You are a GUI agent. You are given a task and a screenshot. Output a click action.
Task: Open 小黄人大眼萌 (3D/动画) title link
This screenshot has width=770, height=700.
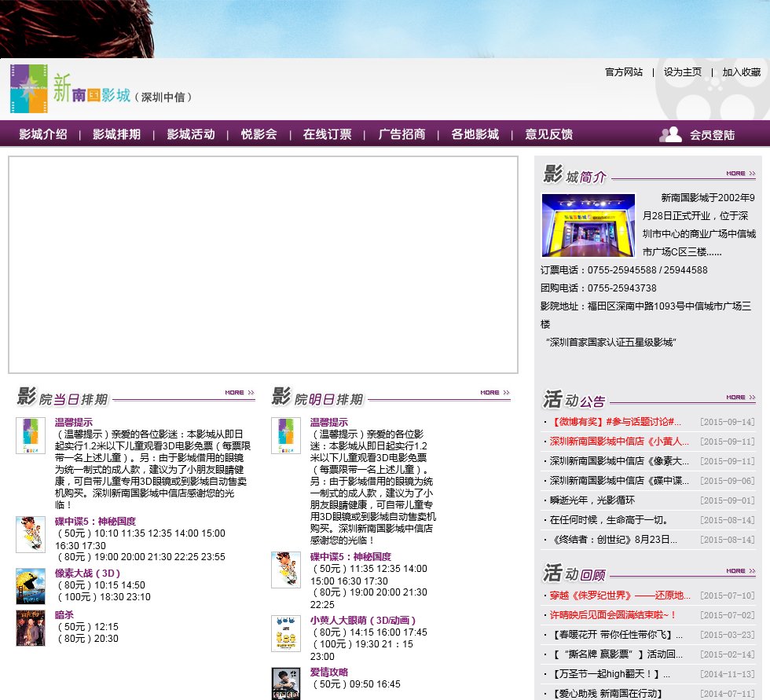363,620
